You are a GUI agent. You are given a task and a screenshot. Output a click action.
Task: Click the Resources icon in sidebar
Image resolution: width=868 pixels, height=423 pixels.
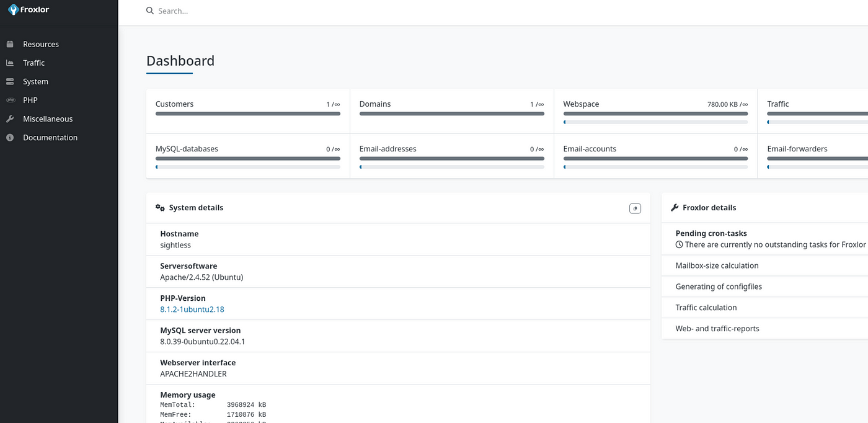click(x=10, y=44)
